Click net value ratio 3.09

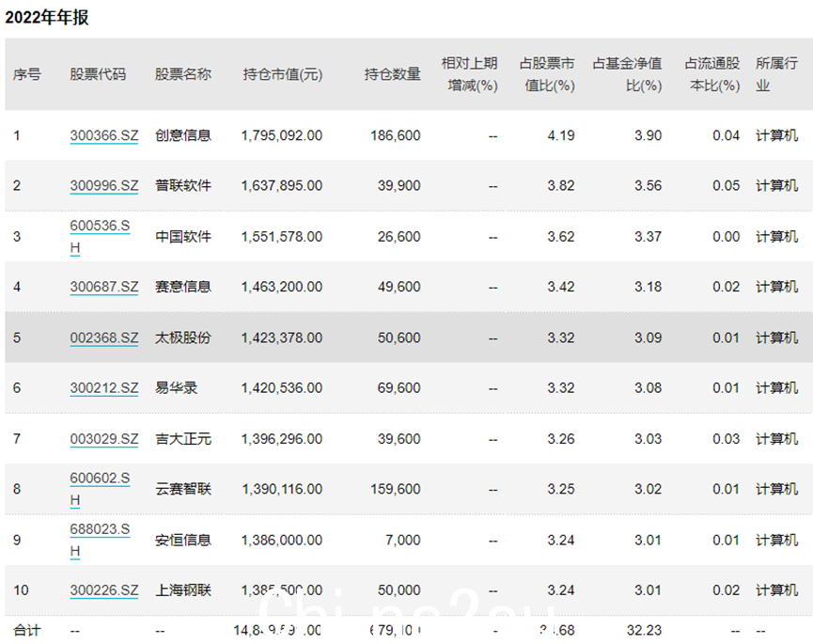coord(649,338)
